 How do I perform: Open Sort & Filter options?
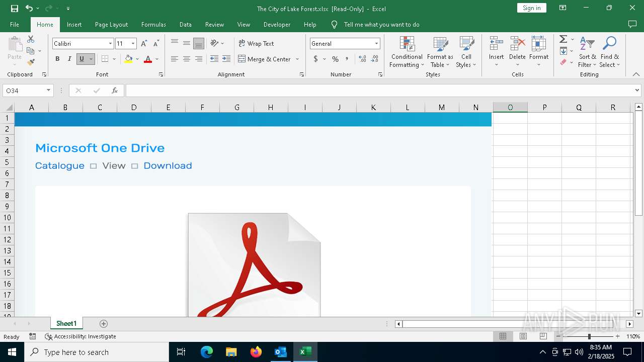(587, 52)
